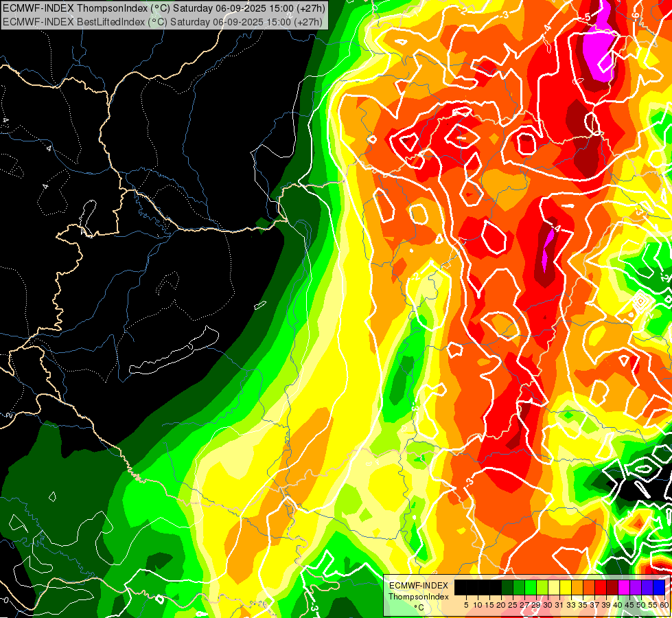Click the lime 29–30 legend swatch
The width and height of the screenshot is (672, 618).
coord(542,587)
